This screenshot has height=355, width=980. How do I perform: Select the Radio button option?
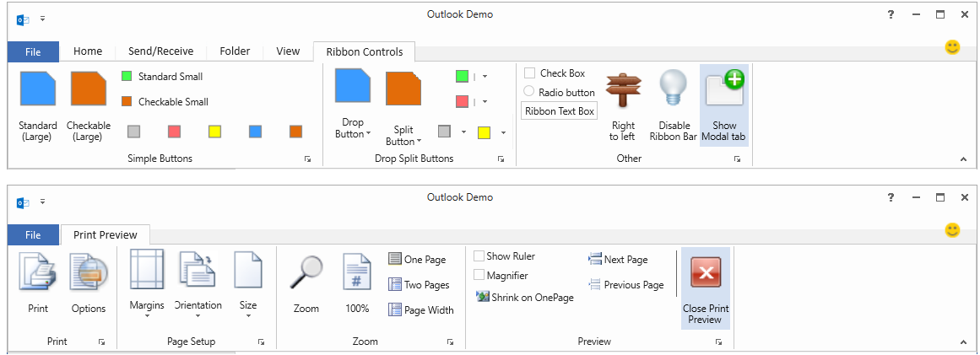pyautogui.click(x=530, y=92)
